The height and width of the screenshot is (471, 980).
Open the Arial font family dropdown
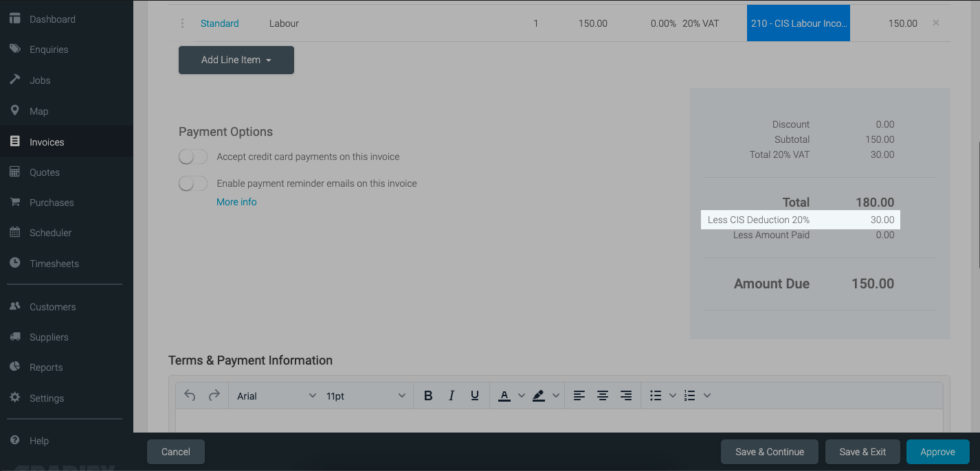click(276, 396)
